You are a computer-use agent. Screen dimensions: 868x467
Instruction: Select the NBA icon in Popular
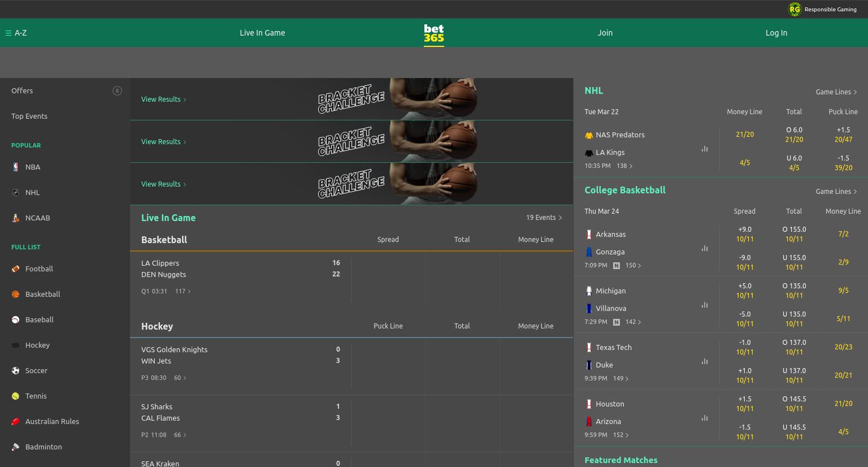click(16, 167)
